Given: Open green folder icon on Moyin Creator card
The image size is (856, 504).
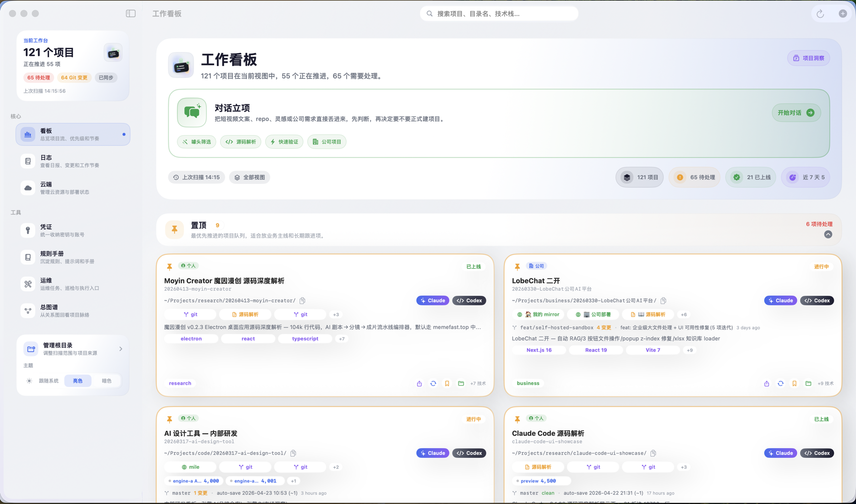Looking at the screenshot, I should [460, 383].
